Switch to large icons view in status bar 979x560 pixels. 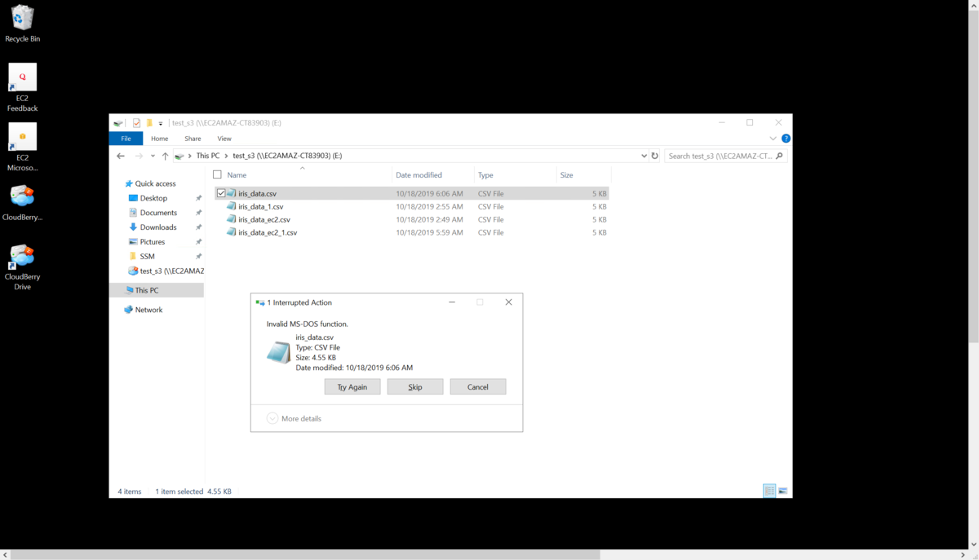click(783, 491)
